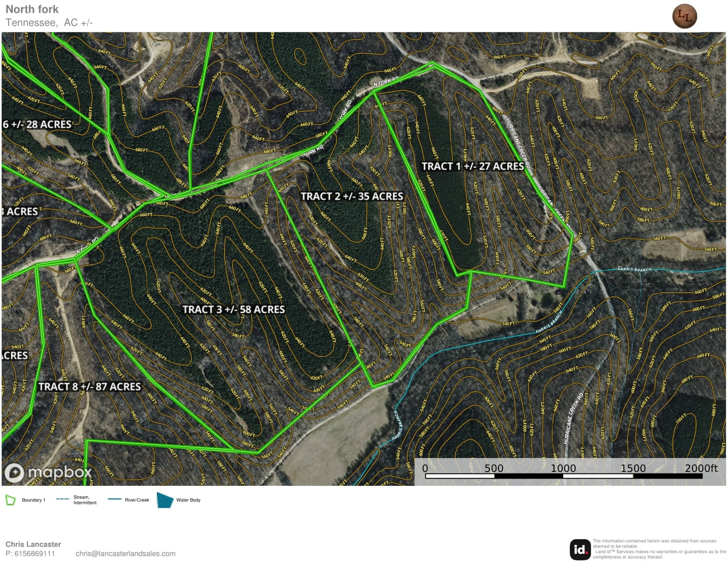Image resolution: width=728 pixels, height=563 pixels.
Task: Click the phone number 6156869111
Action: [x=35, y=553]
